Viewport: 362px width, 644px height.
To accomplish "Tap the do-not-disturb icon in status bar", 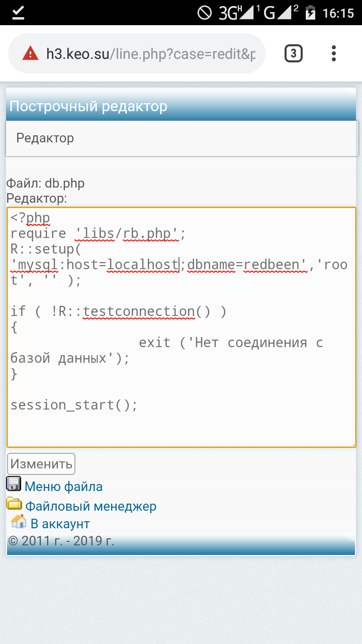I will click(x=204, y=13).
